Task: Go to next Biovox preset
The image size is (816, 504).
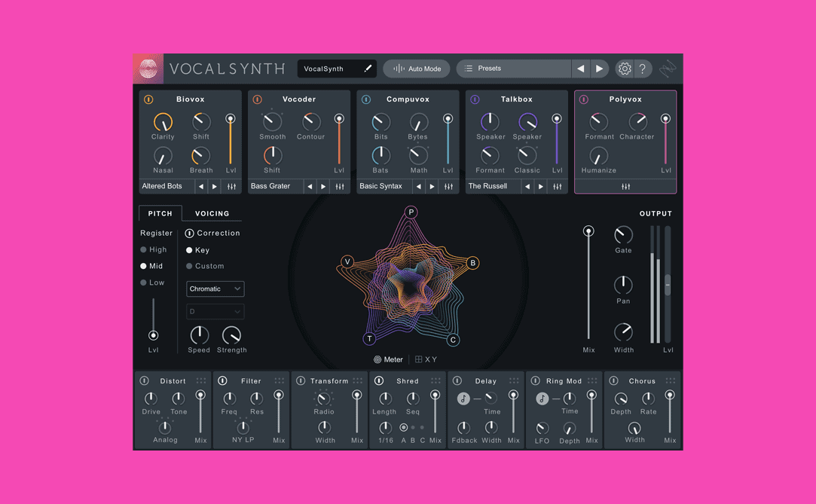Action: (215, 186)
